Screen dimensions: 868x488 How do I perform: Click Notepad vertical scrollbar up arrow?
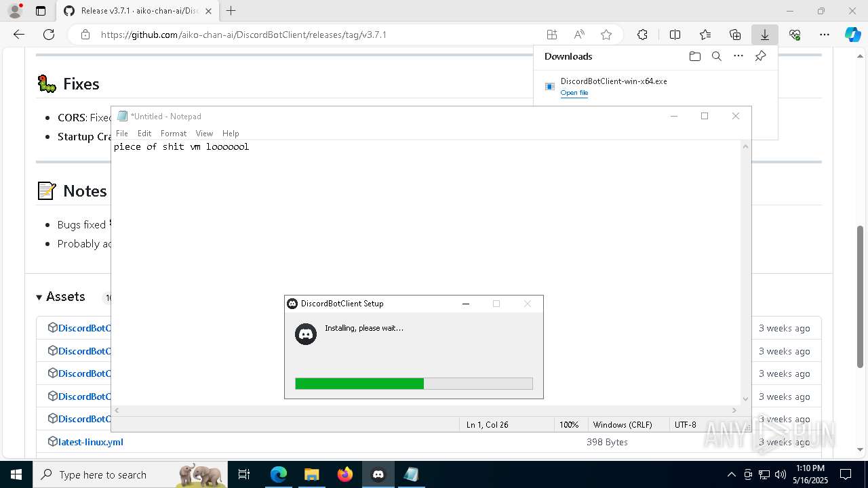click(x=746, y=146)
